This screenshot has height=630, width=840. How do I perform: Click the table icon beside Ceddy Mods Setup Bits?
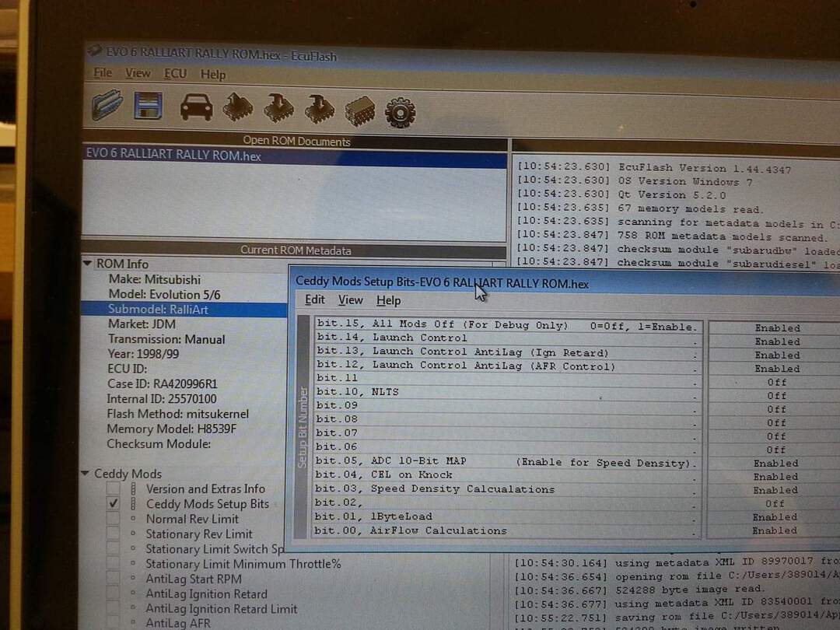[x=134, y=504]
